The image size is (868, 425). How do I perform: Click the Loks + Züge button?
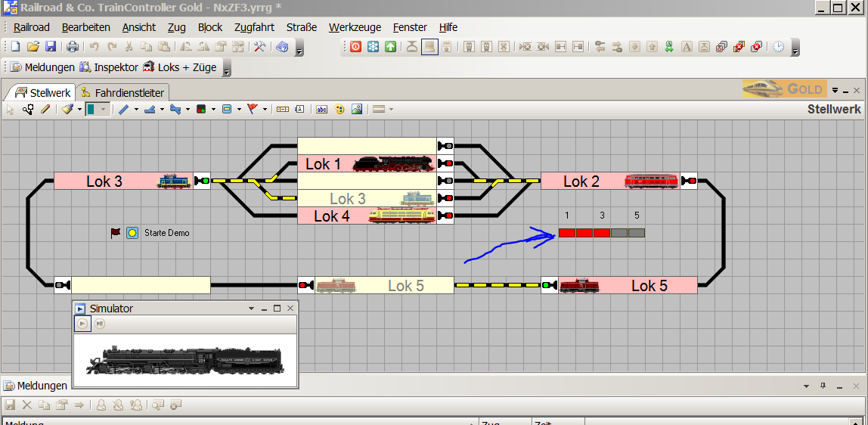point(180,67)
